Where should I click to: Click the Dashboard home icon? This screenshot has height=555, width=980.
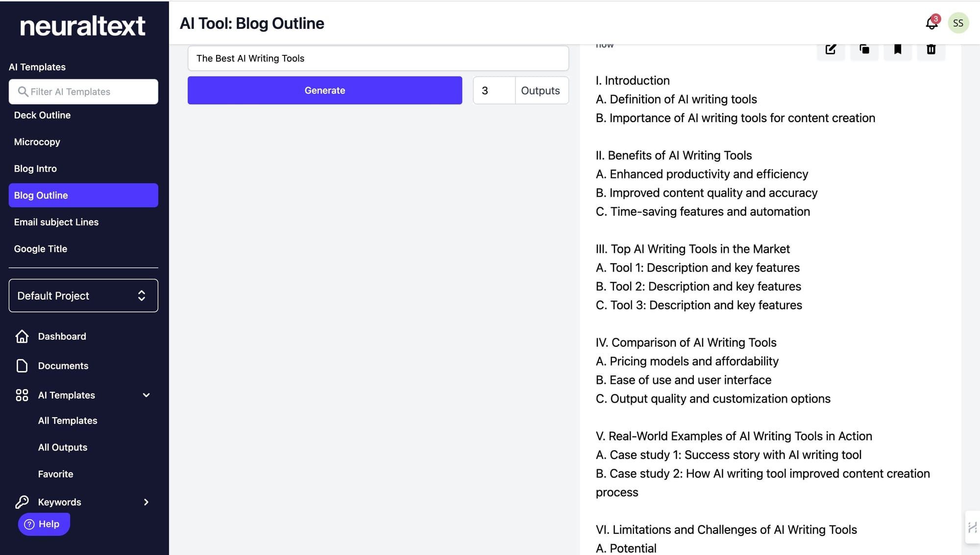[x=21, y=336]
